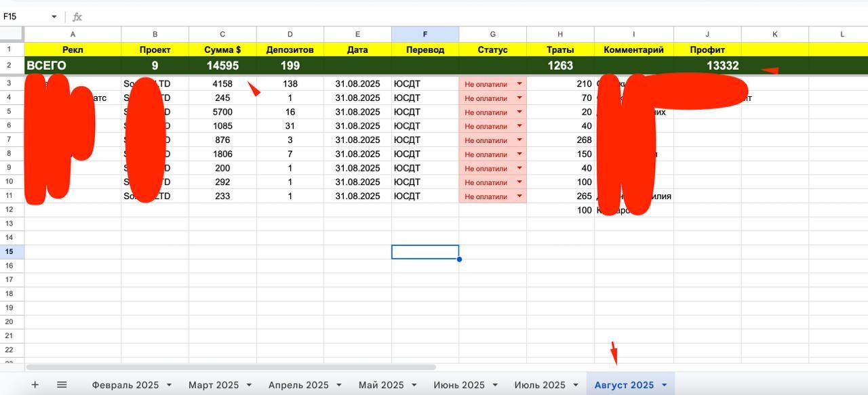Open status dropdown in row 3
868x395 pixels.
pos(519,84)
